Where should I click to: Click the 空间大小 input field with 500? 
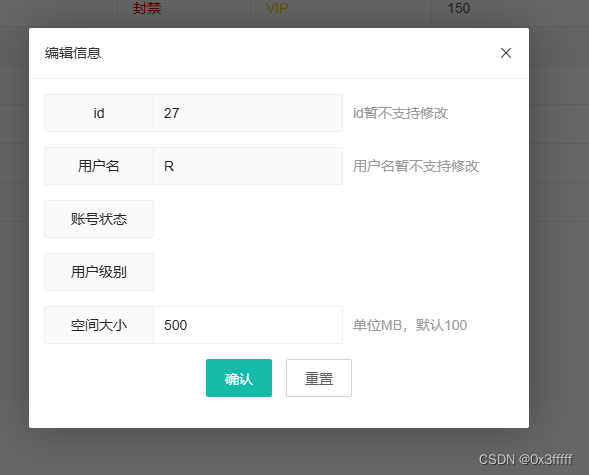point(248,325)
